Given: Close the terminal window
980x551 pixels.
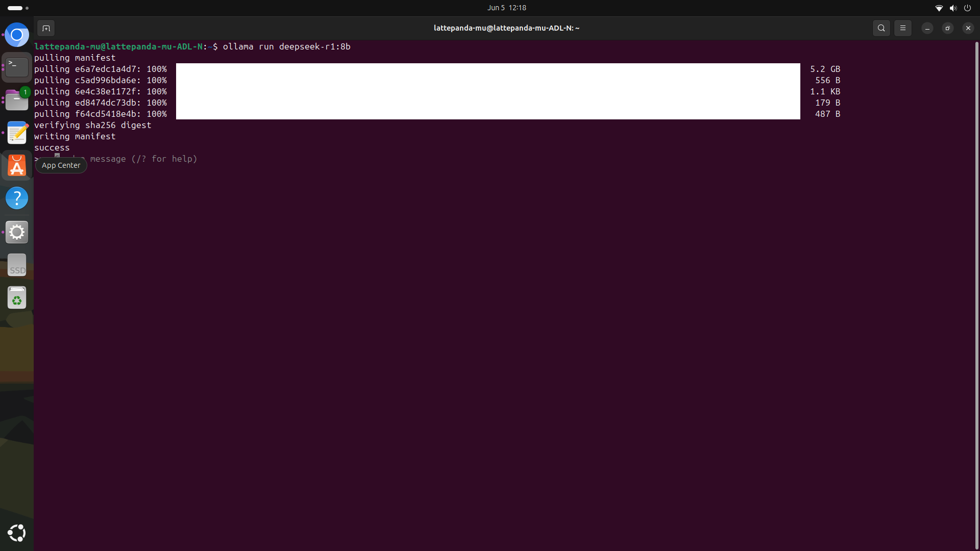Looking at the screenshot, I should pyautogui.click(x=968, y=28).
